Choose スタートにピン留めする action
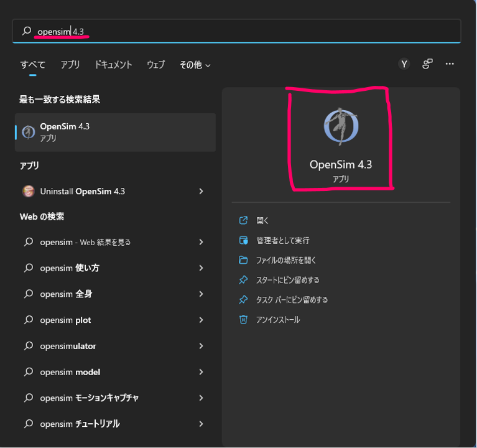This screenshot has height=448, width=477. (x=288, y=280)
